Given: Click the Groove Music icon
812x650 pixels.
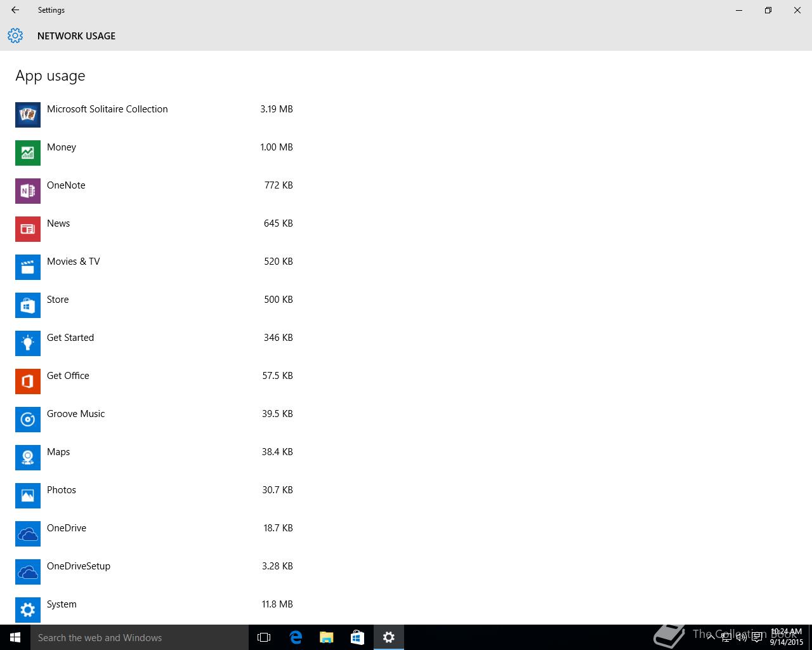Looking at the screenshot, I should click(x=28, y=420).
